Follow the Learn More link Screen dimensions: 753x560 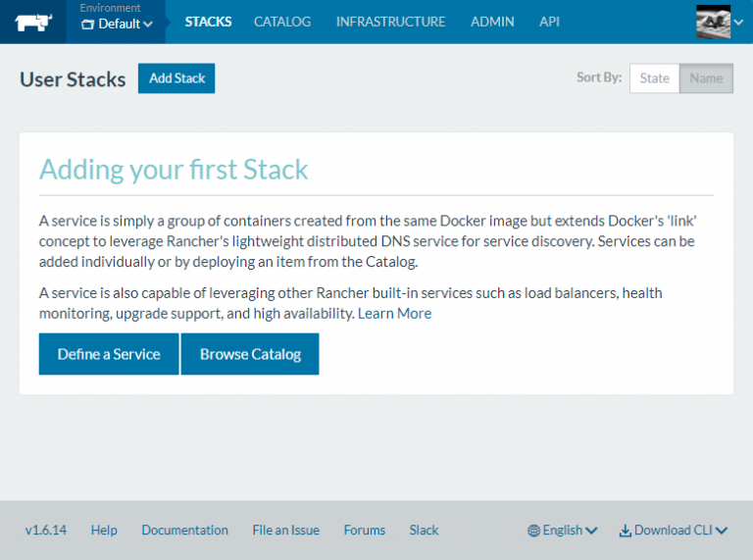point(394,314)
